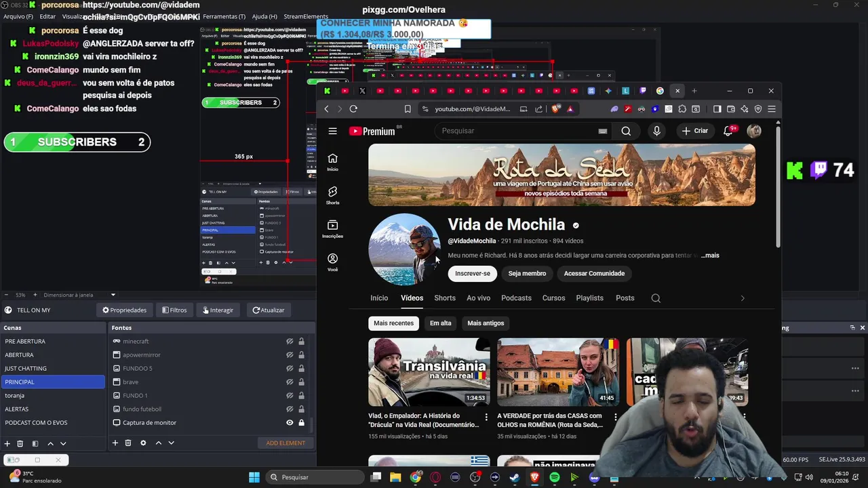Reload page in Brave browser
The width and height of the screenshot is (868, 488).
(353, 109)
